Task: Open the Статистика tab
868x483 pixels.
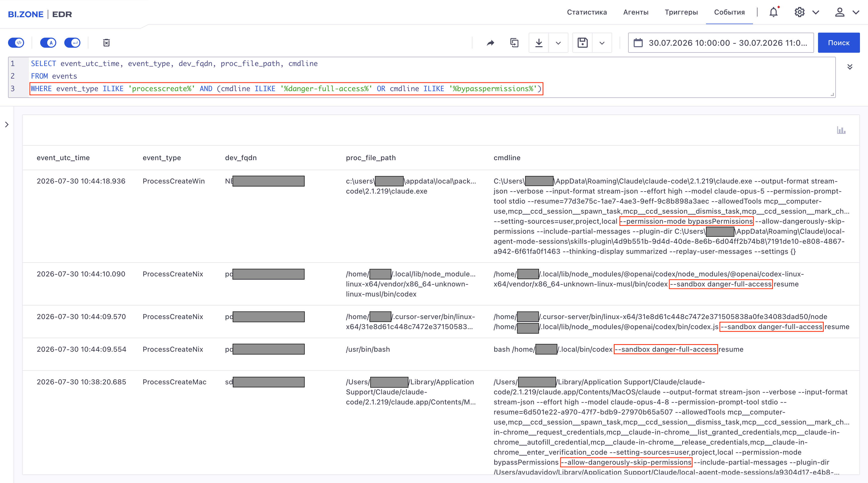Action: pos(587,12)
